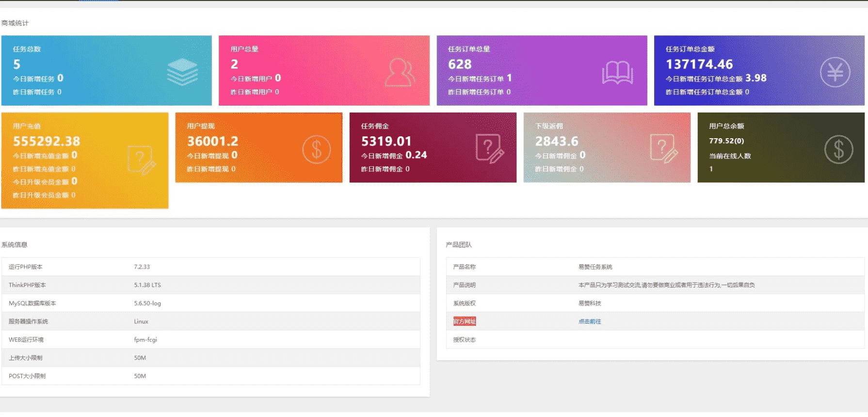Click the product description disclaimer text
This screenshot has height=417, width=868.
pyautogui.click(x=667, y=285)
